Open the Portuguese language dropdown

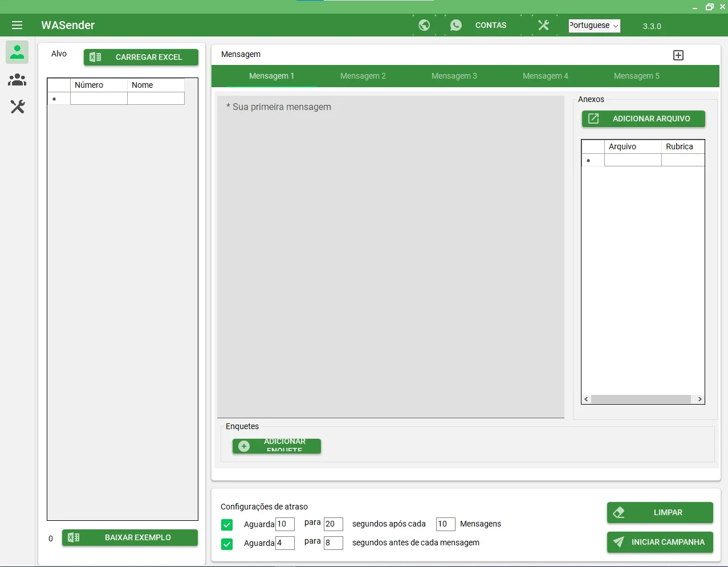[594, 26]
